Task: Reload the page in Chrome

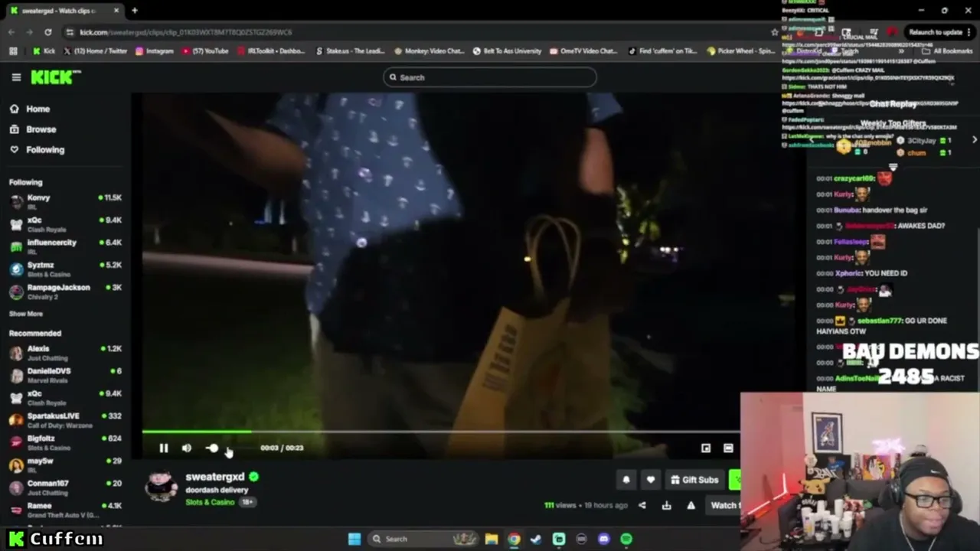Action: 48,32
